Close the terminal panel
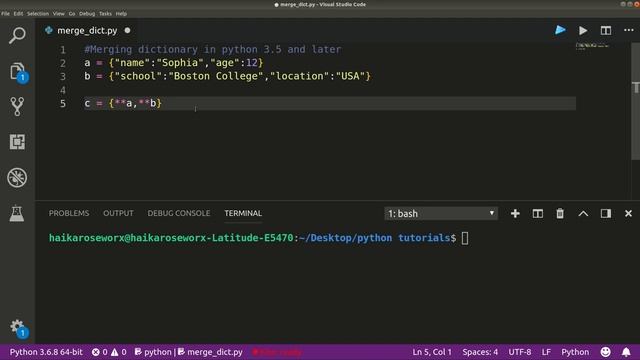The height and width of the screenshot is (360, 640). (x=628, y=213)
